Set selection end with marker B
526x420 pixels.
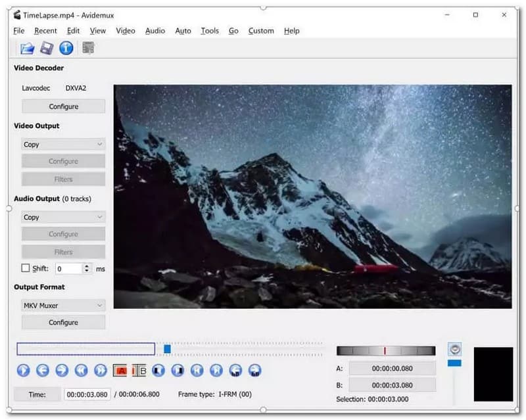(x=139, y=371)
